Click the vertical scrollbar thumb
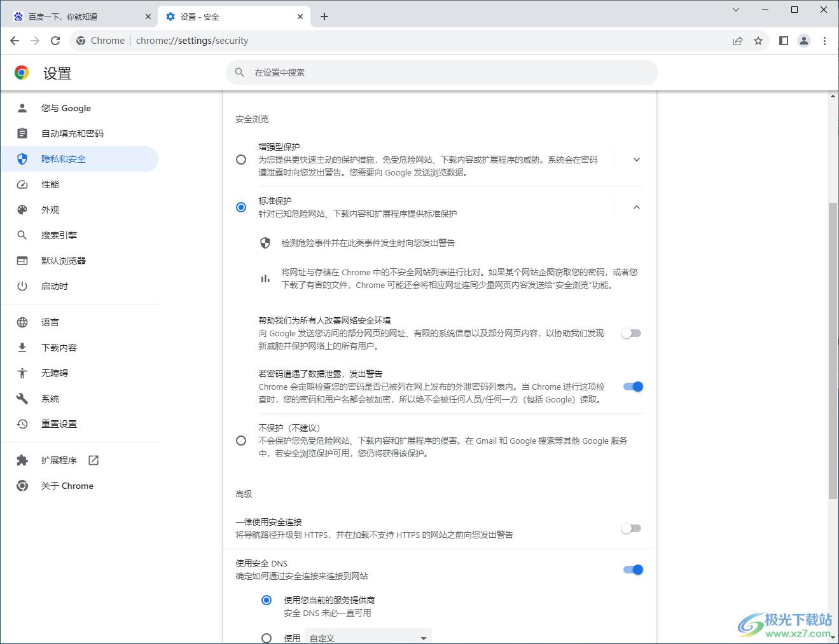This screenshot has height=644, width=839. click(x=833, y=350)
